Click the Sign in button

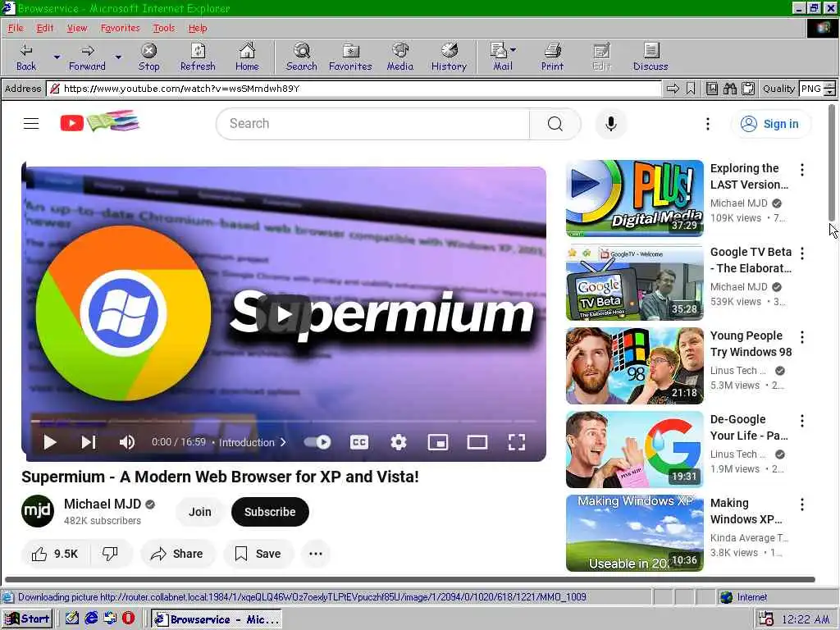tap(769, 124)
